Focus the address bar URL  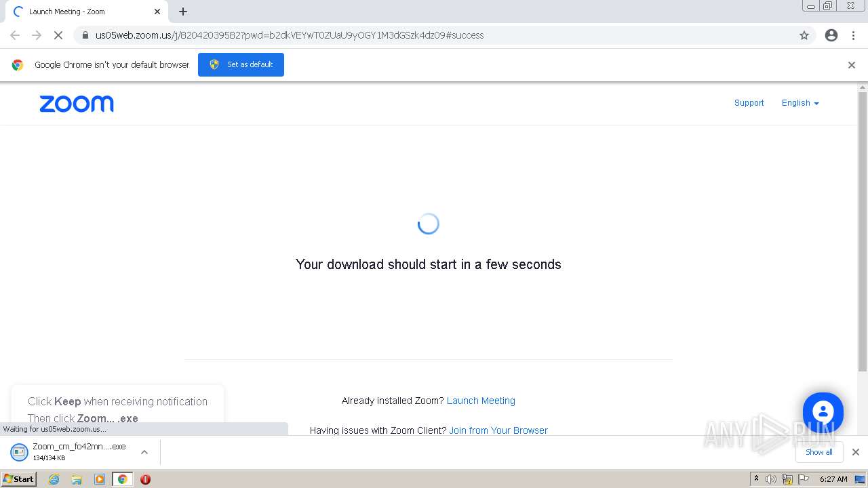tap(290, 35)
